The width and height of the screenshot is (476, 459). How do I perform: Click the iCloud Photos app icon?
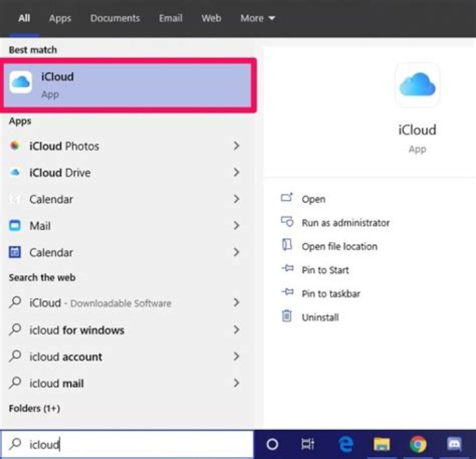coord(15,146)
